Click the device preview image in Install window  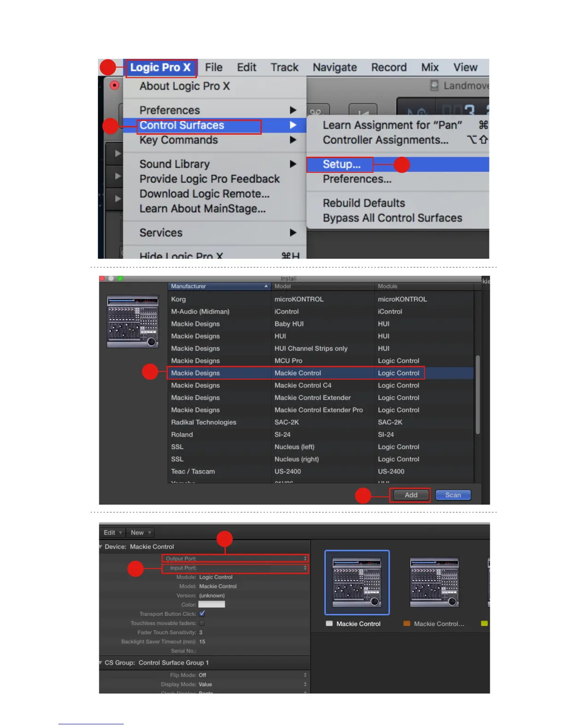point(133,321)
